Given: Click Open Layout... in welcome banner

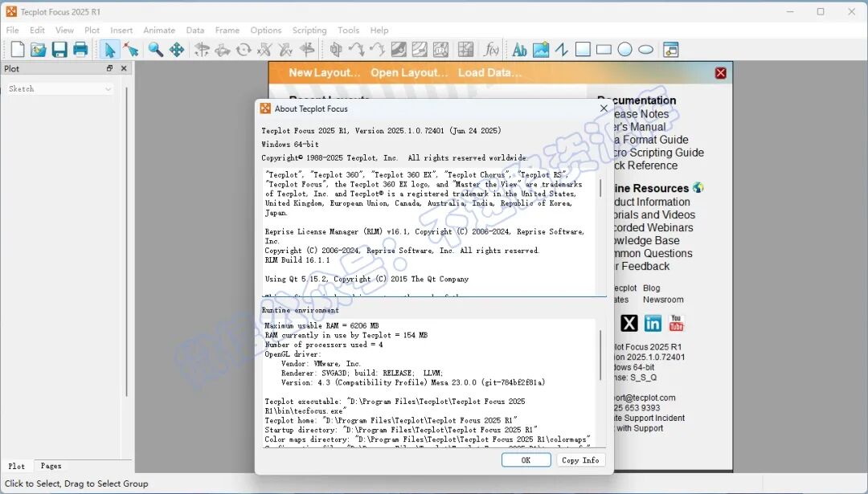Looking at the screenshot, I should 409,72.
